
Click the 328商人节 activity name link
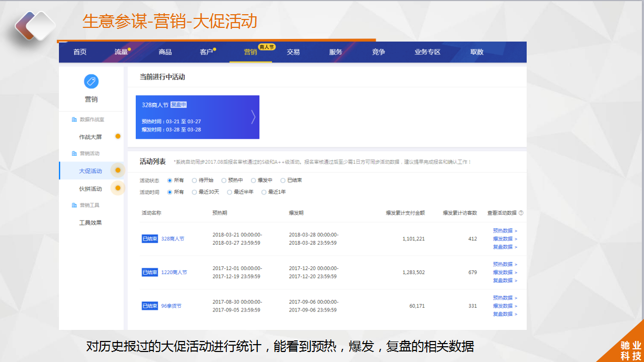point(173,239)
